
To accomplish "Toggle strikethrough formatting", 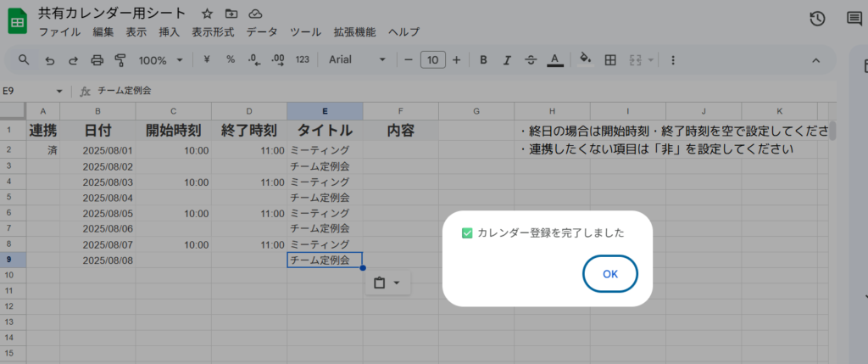I will [x=531, y=60].
